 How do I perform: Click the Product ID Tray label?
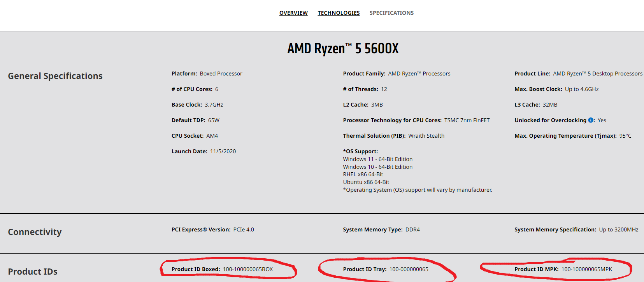[x=365, y=269]
